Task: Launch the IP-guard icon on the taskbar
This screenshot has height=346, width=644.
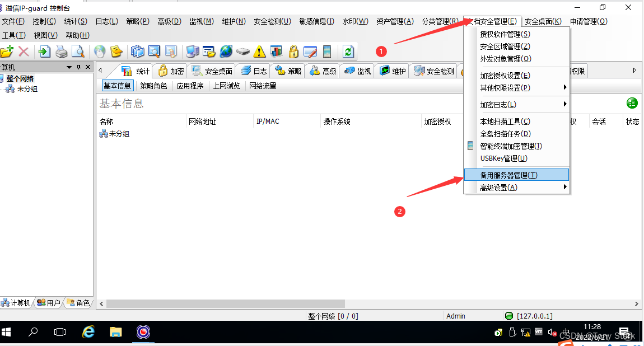Action: 144,332
